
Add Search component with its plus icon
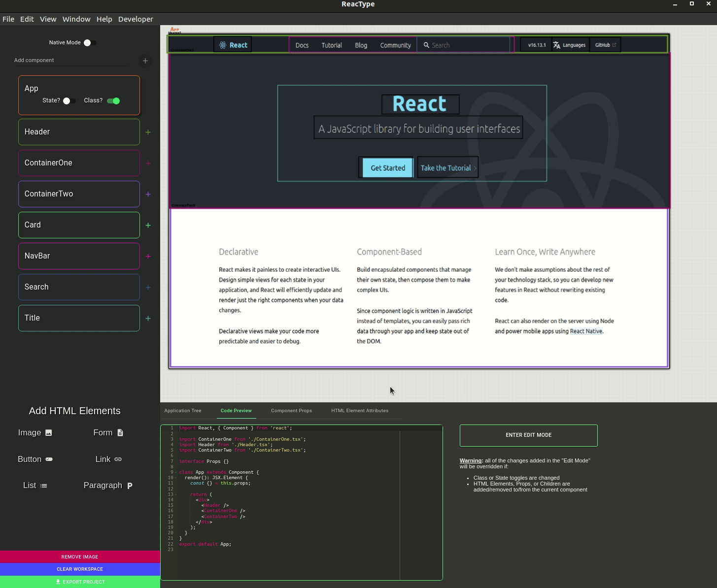pyautogui.click(x=148, y=287)
